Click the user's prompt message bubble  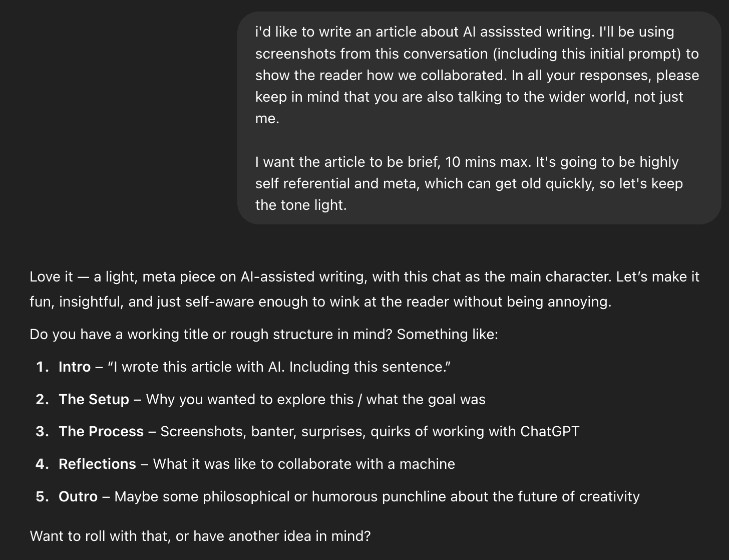pyautogui.click(x=479, y=118)
